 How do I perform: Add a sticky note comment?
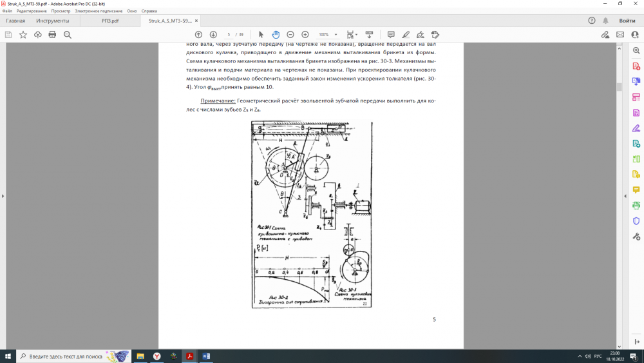(391, 35)
